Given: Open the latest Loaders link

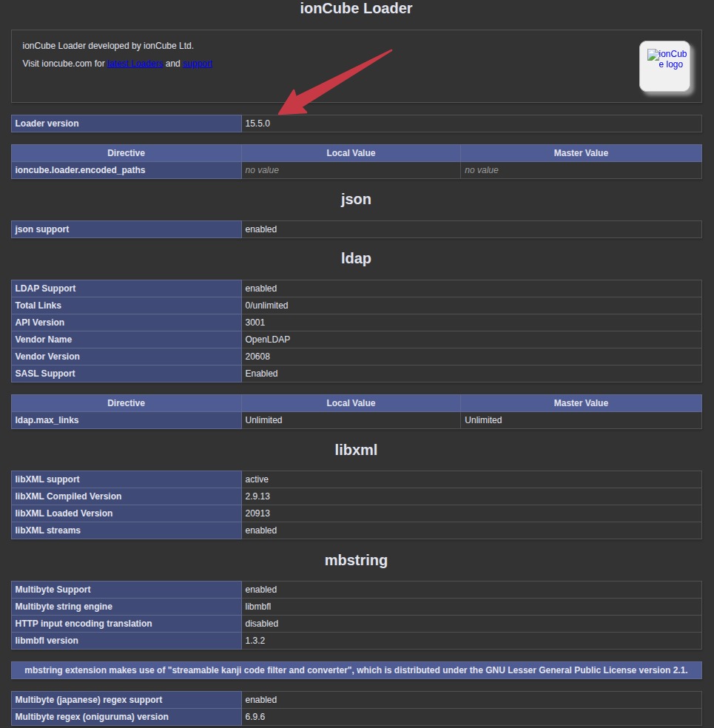Looking at the screenshot, I should click(135, 64).
